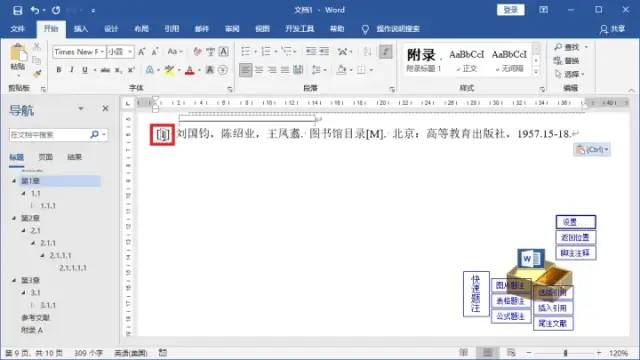Click the Italic formatting icon

pos(72,70)
